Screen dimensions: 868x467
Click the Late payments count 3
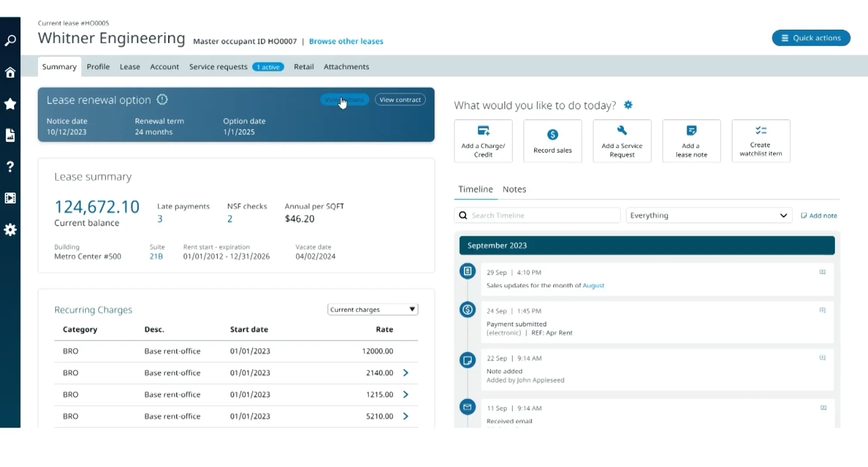[160, 219]
